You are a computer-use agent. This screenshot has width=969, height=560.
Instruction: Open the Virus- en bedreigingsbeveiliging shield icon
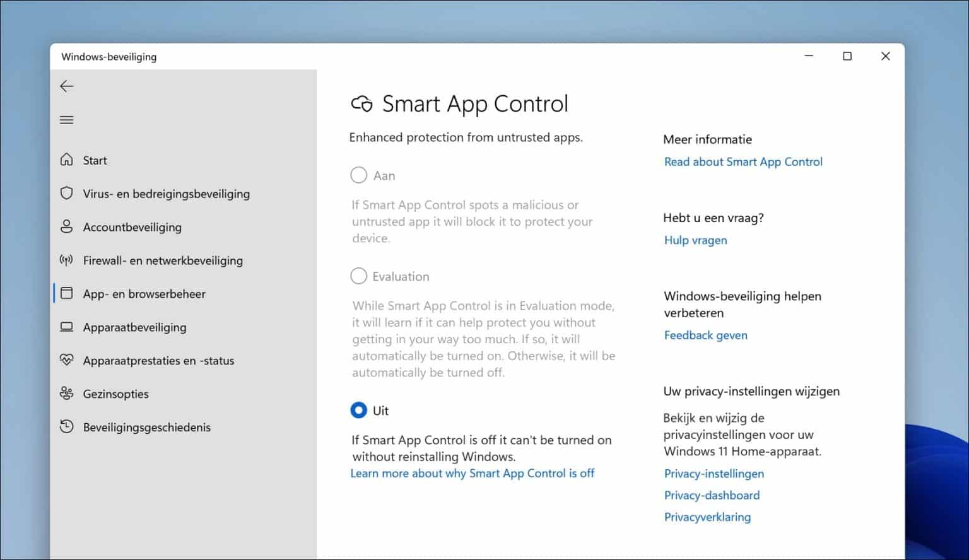(67, 194)
